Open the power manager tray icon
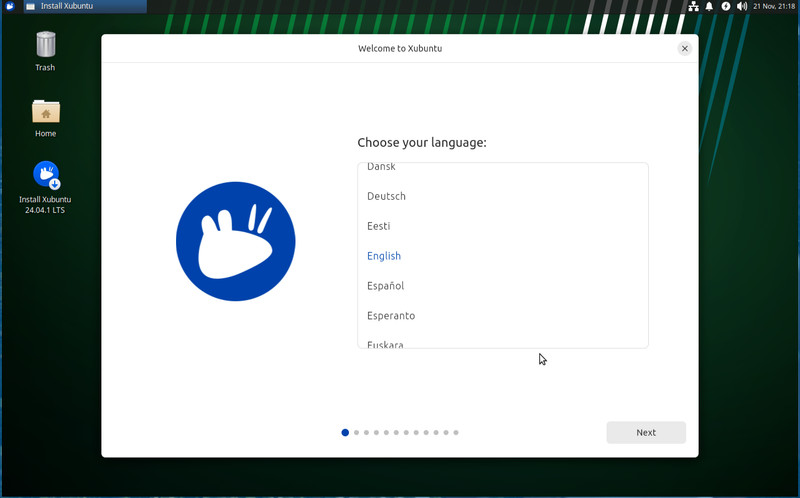 pyautogui.click(x=726, y=6)
